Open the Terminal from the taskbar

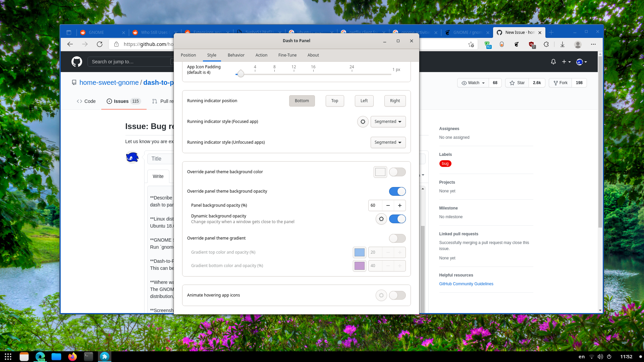89,357
